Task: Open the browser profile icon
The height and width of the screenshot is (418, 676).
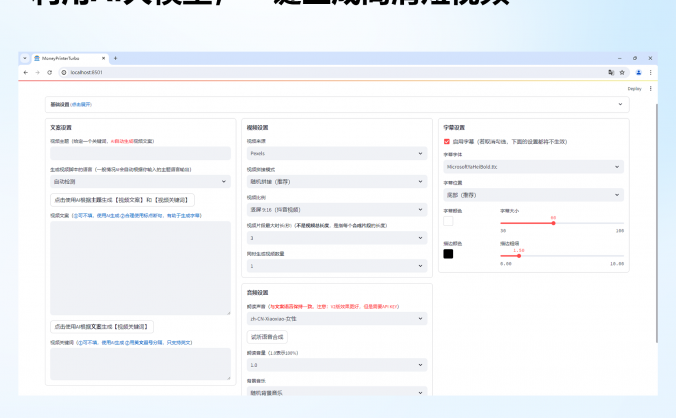Action: point(639,72)
